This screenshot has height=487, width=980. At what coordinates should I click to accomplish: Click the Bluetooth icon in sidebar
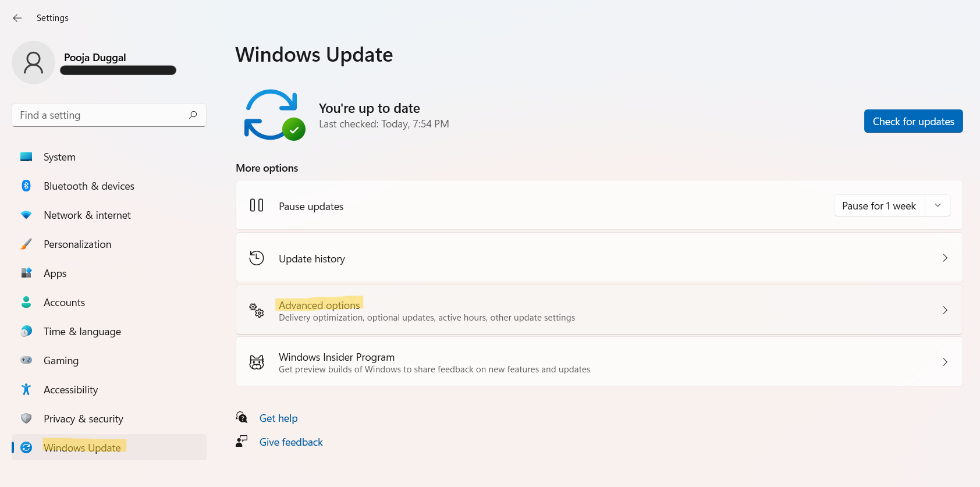26,186
